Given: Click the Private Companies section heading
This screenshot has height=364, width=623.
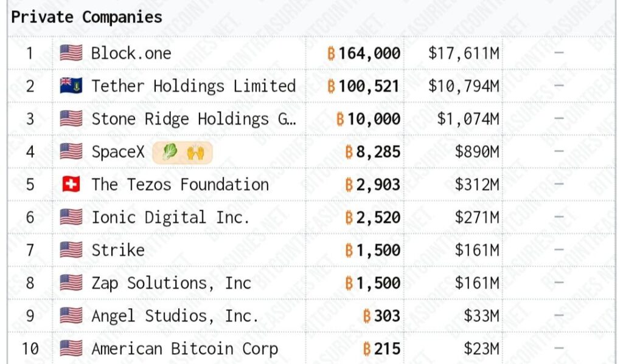Looking at the screenshot, I should [x=86, y=17].
